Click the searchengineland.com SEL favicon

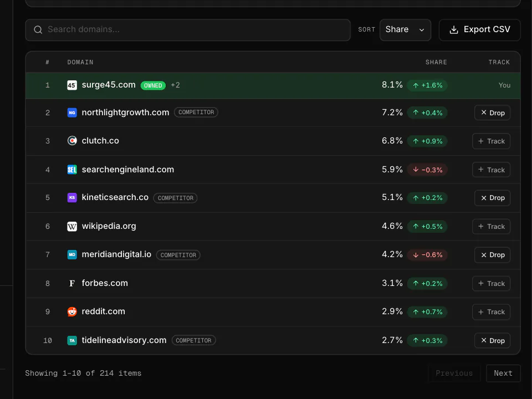pyautogui.click(x=72, y=170)
